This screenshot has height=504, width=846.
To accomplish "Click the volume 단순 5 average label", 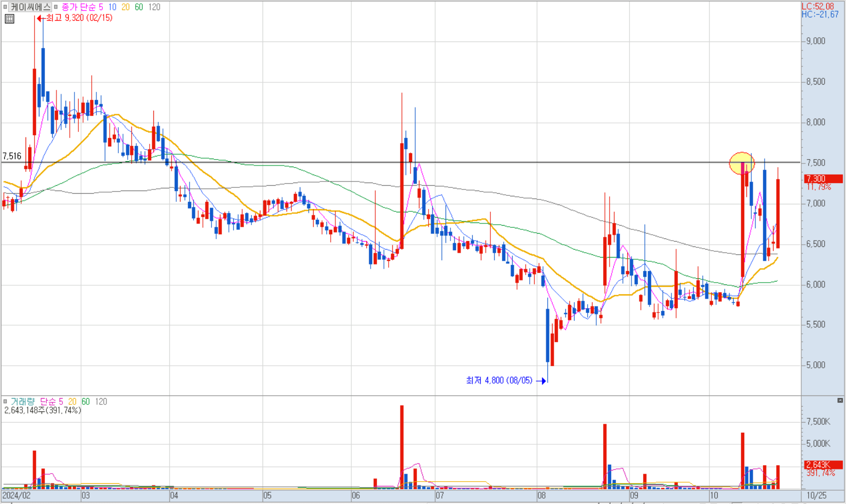I will pyautogui.click(x=52, y=401).
